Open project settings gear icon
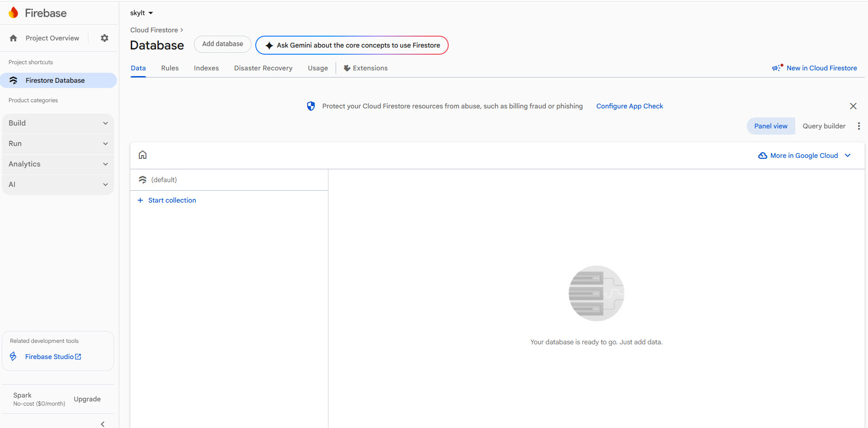The height and width of the screenshot is (428, 868). [x=105, y=38]
